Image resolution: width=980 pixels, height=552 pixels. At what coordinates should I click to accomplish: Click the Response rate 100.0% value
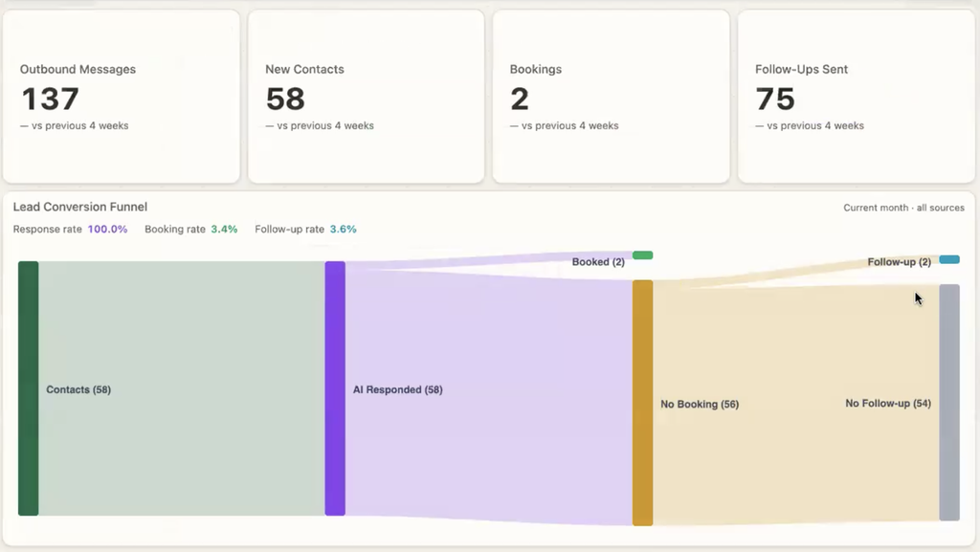pos(107,230)
